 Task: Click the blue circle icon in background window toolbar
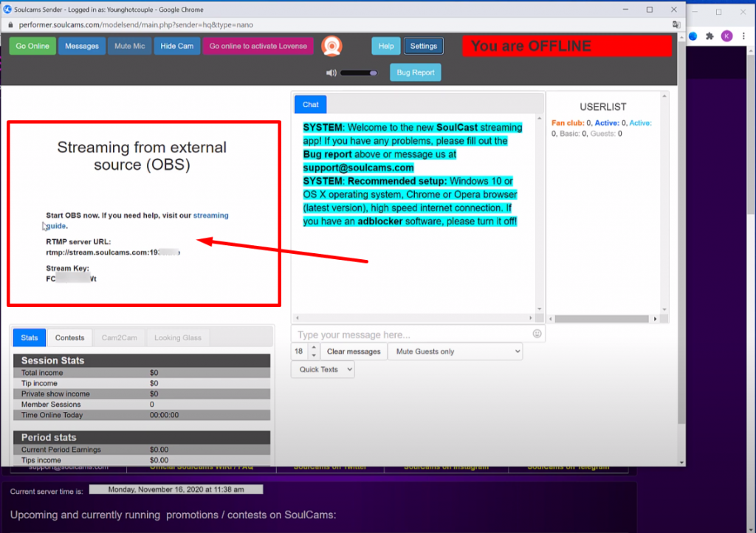tap(693, 35)
